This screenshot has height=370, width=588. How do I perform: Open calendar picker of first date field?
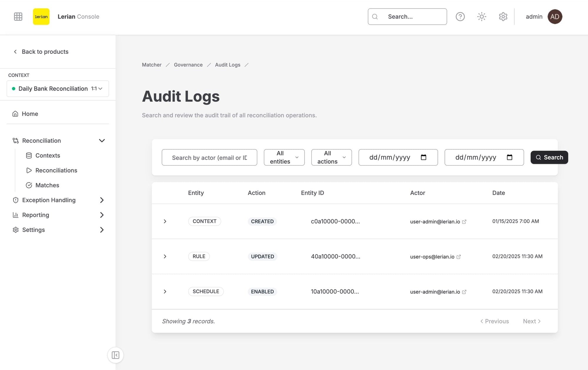(x=423, y=157)
